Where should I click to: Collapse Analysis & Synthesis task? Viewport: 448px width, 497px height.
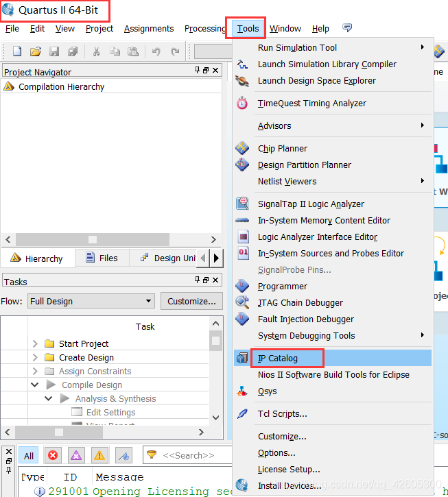tap(49, 398)
